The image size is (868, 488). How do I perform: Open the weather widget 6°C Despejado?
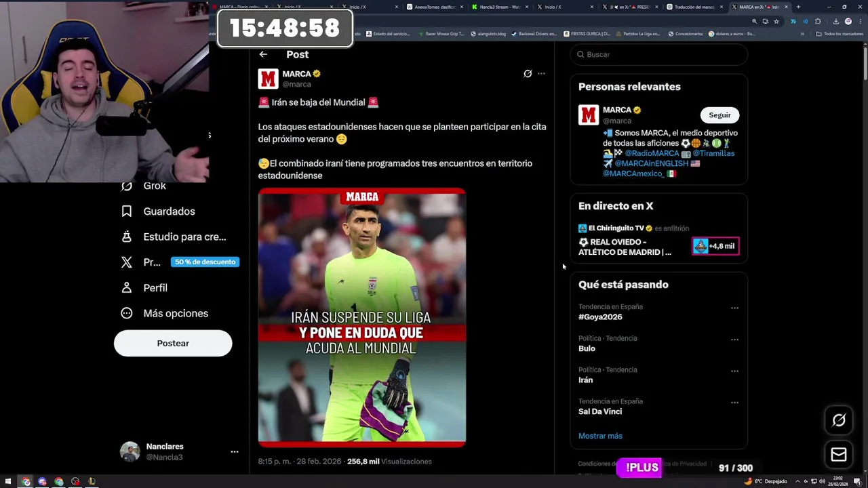tap(766, 481)
